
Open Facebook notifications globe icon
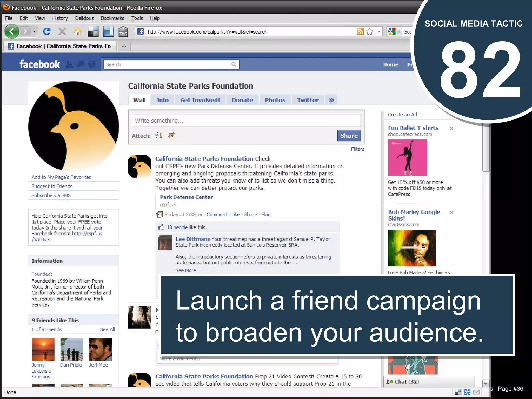tap(92, 64)
